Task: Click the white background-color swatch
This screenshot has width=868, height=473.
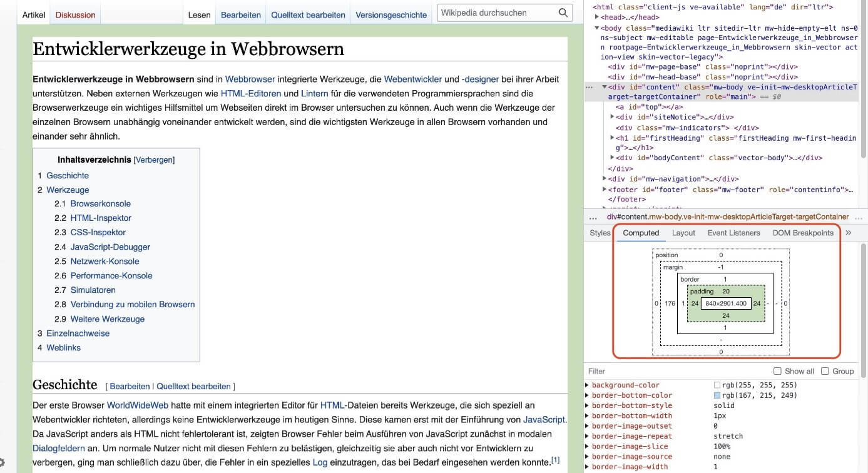Action: [x=717, y=385]
